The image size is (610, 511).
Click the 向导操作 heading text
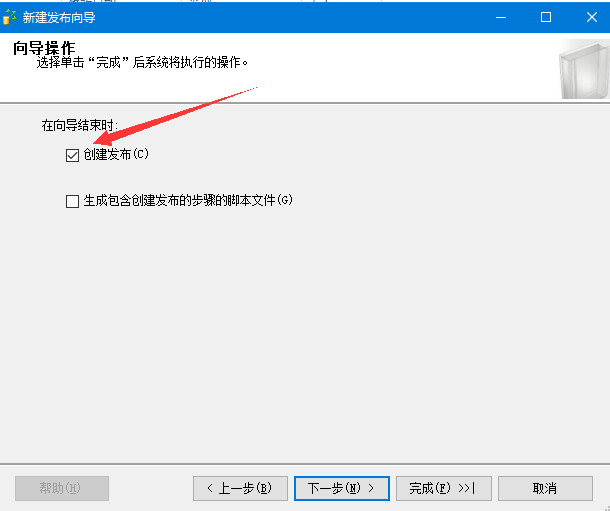point(44,48)
